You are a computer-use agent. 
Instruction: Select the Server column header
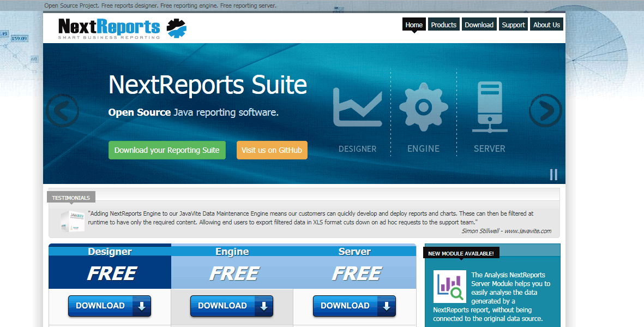click(x=354, y=251)
